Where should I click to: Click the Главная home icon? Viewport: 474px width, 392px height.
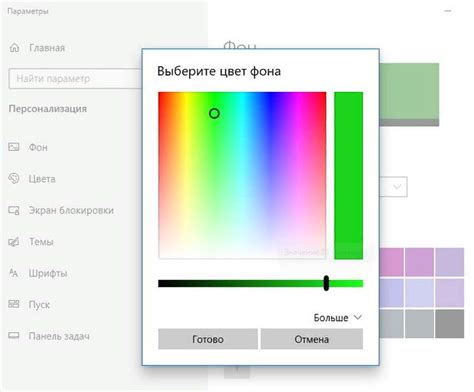pyautogui.click(x=14, y=48)
